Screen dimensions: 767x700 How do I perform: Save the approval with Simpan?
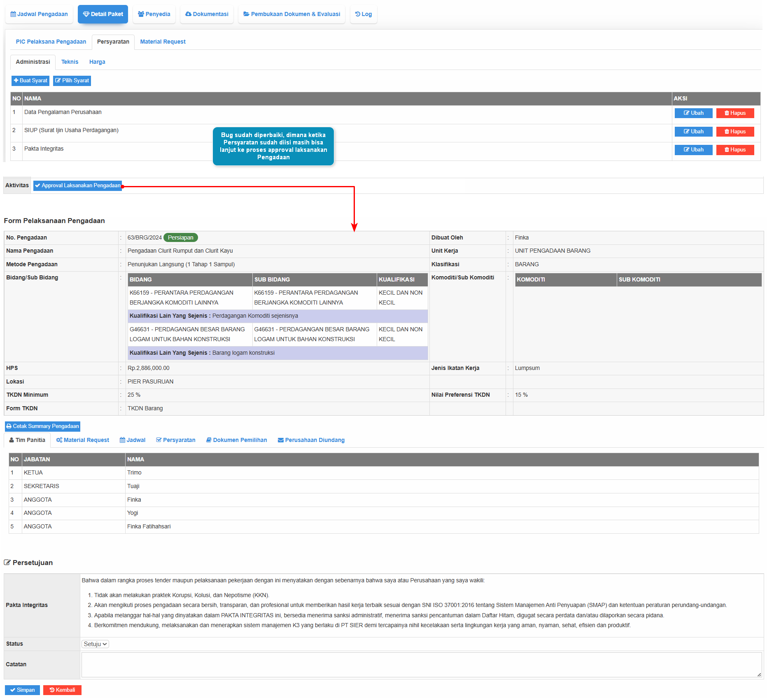22,690
